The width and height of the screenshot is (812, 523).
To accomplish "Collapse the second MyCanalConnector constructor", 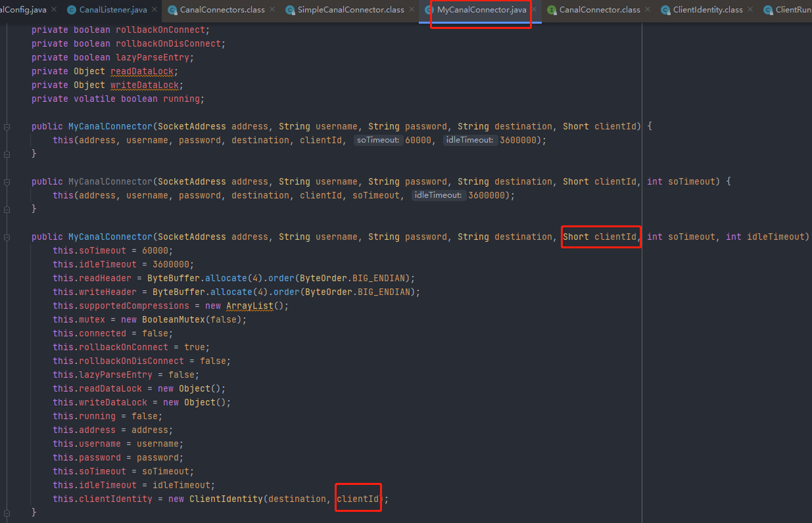I will click(x=6, y=181).
